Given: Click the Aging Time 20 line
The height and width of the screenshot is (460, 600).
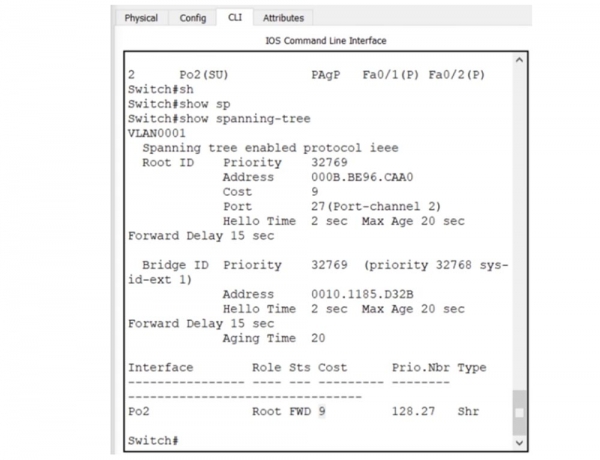Looking at the screenshot, I should (x=270, y=338).
